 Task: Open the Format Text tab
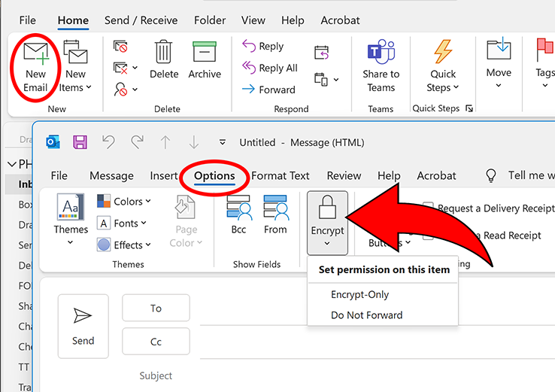[281, 175]
